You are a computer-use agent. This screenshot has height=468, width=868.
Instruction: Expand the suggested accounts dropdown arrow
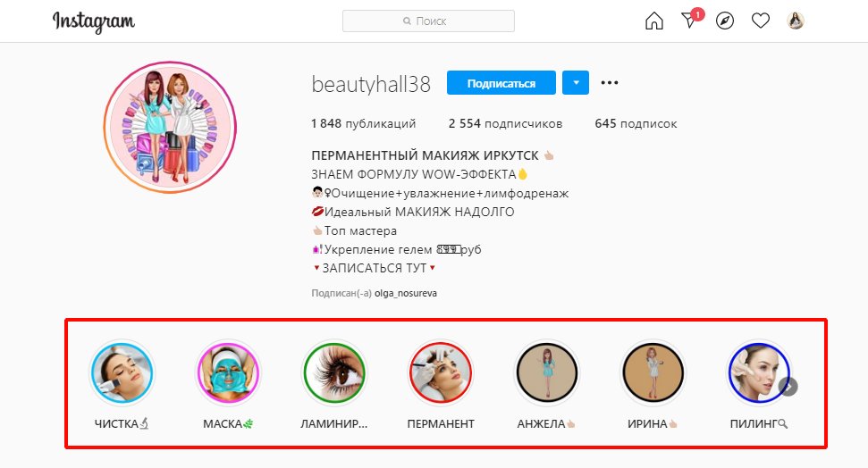click(x=576, y=83)
